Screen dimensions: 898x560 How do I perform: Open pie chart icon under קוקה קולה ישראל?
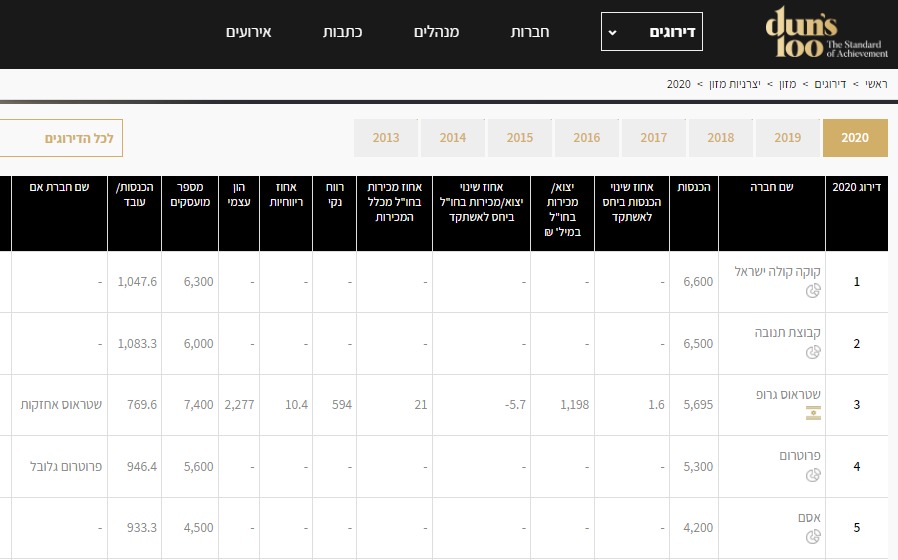click(813, 291)
